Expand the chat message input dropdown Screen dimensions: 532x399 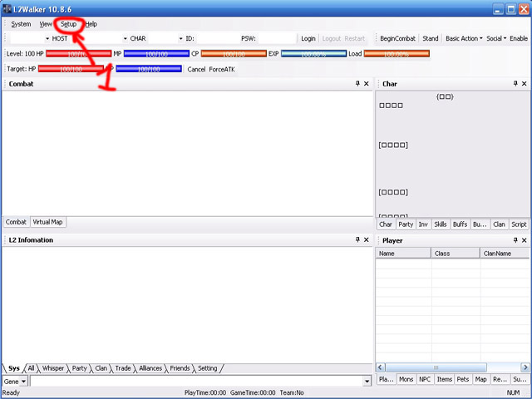(x=367, y=382)
